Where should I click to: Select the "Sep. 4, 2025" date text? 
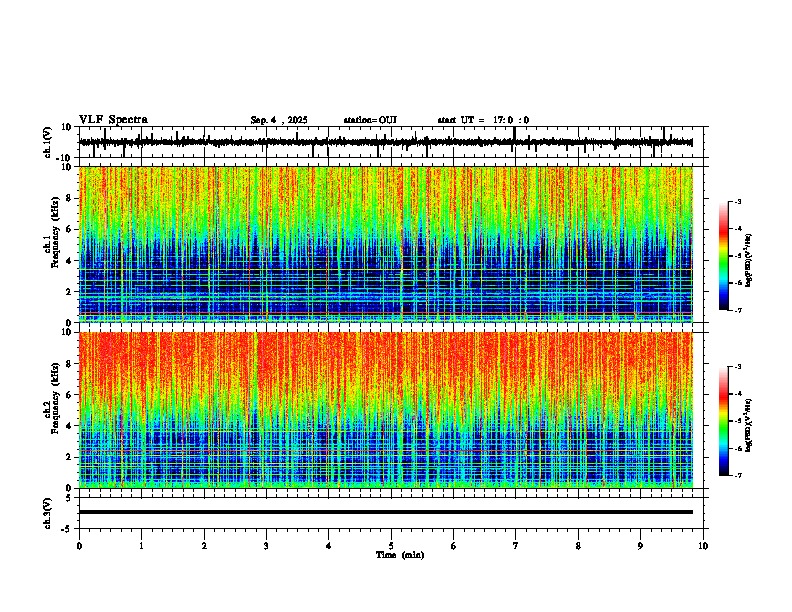[279, 120]
